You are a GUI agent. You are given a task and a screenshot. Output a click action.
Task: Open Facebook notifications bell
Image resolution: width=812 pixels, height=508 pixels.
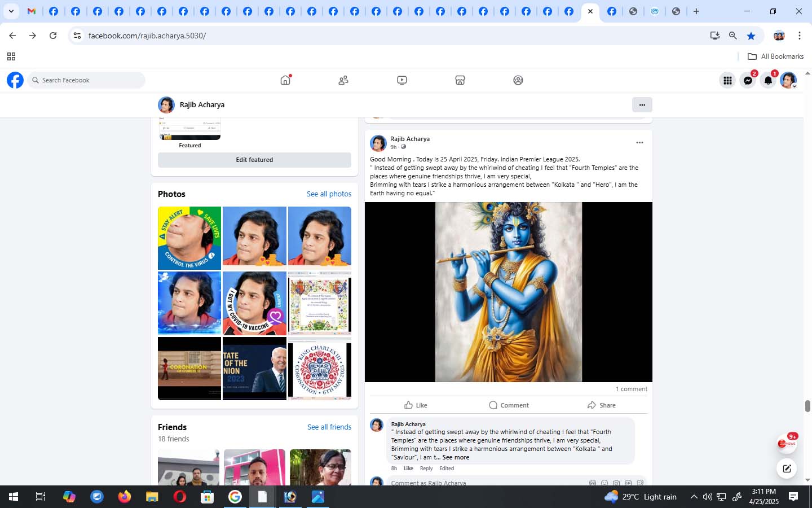(768, 80)
